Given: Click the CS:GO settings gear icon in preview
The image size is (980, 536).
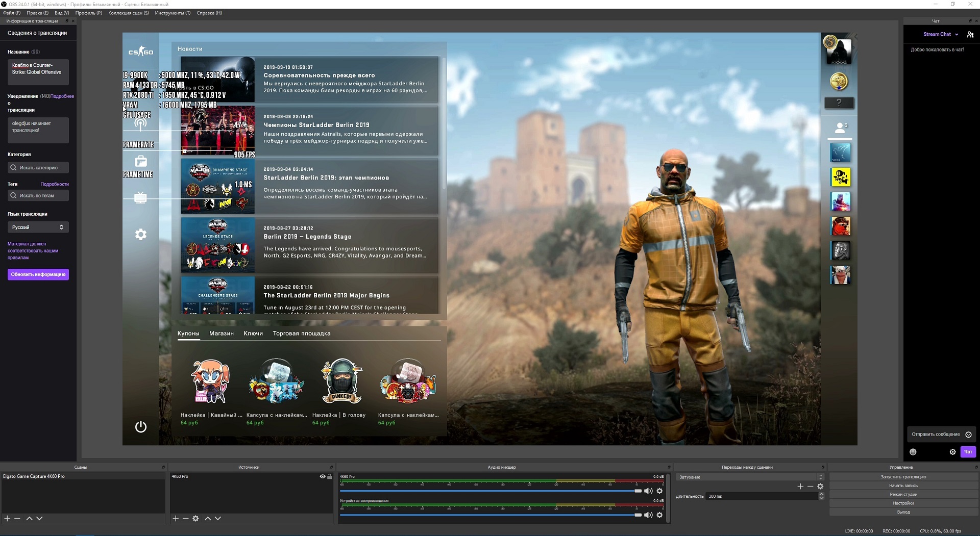Looking at the screenshot, I should (140, 235).
